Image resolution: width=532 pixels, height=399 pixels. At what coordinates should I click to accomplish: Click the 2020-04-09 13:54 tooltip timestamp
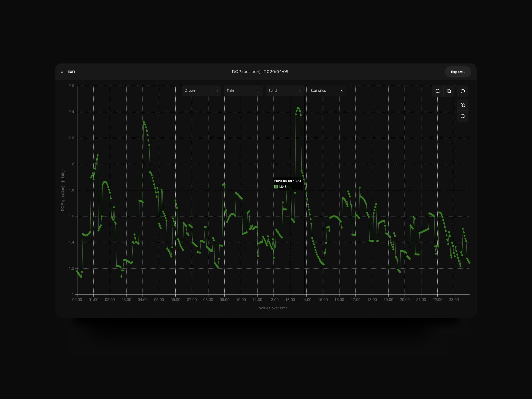pos(287,181)
